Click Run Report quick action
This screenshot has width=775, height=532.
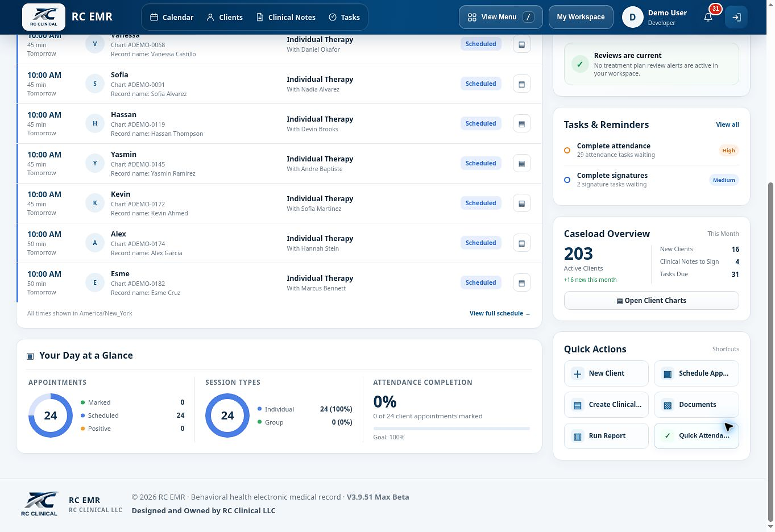606,436
